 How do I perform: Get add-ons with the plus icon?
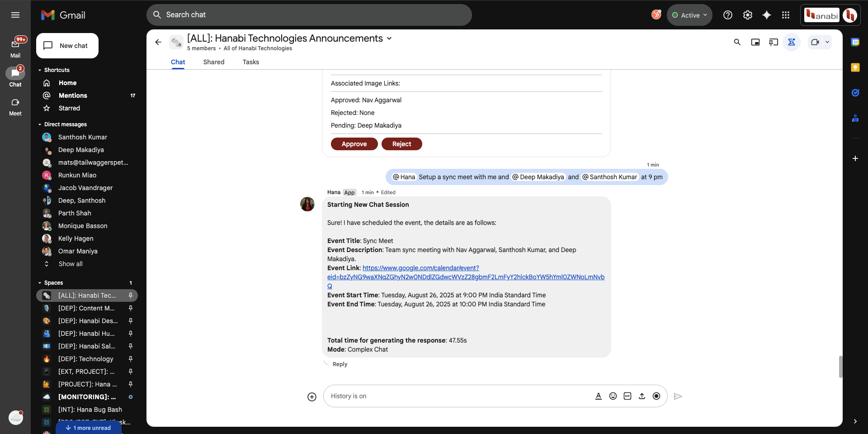(x=855, y=158)
